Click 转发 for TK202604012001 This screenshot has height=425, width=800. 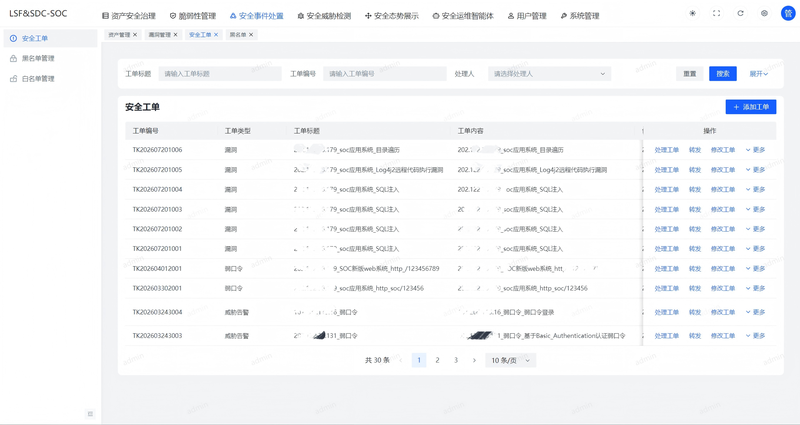[695, 268]
